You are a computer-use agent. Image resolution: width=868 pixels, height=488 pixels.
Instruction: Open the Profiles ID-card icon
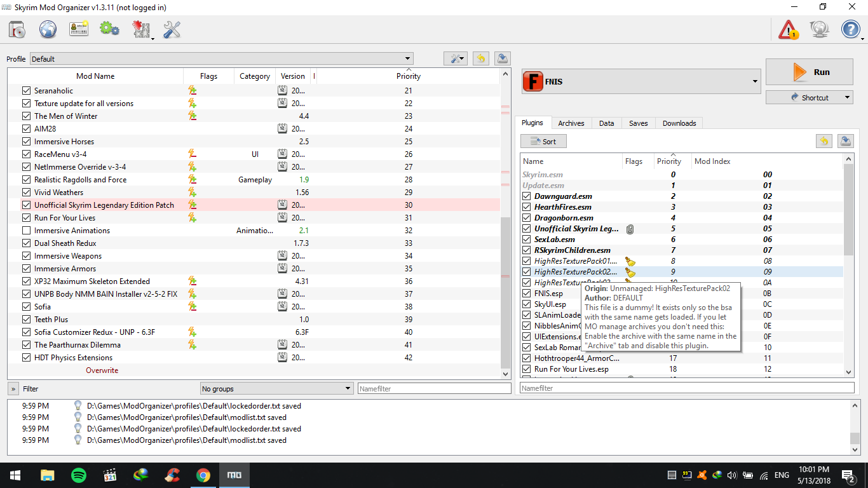(79, 29)
